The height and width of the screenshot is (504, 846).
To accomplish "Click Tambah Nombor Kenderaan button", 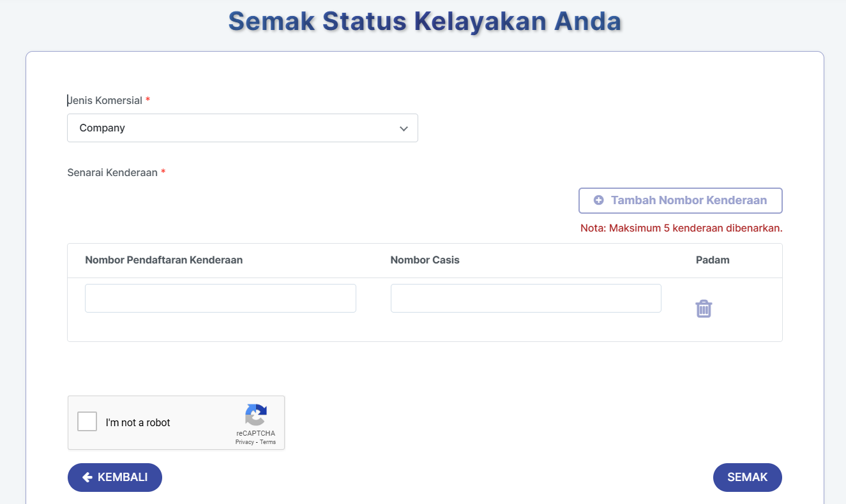I will coord(681,200).
